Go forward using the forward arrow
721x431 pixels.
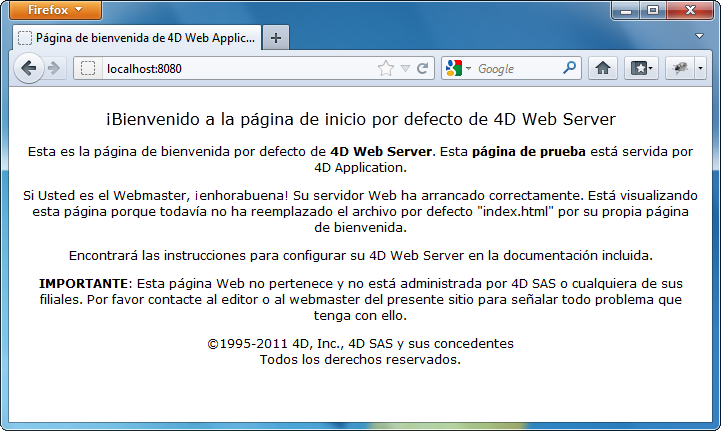[54, 69]
